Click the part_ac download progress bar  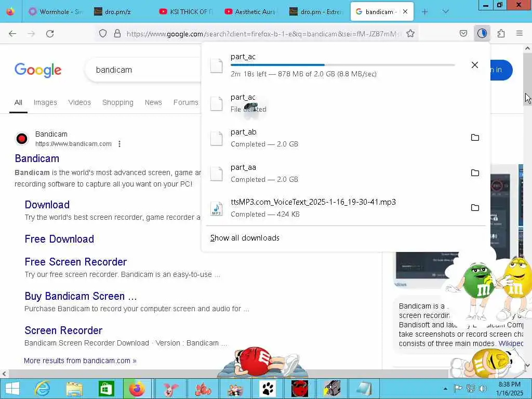(343, 65)
